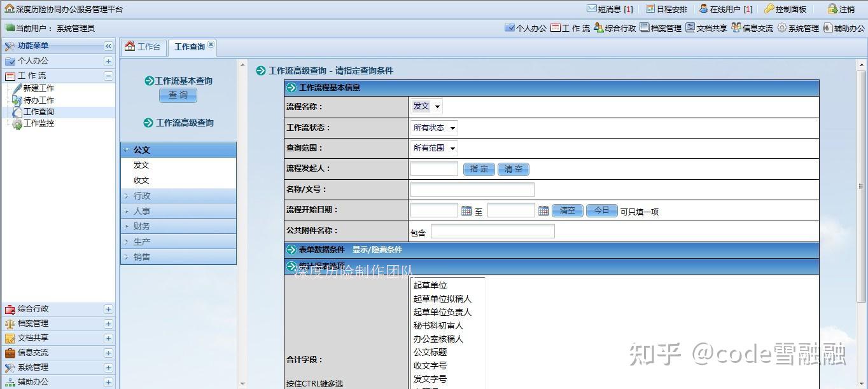Close the 工作查询 tab
The image size is (868, 389).
211,44
